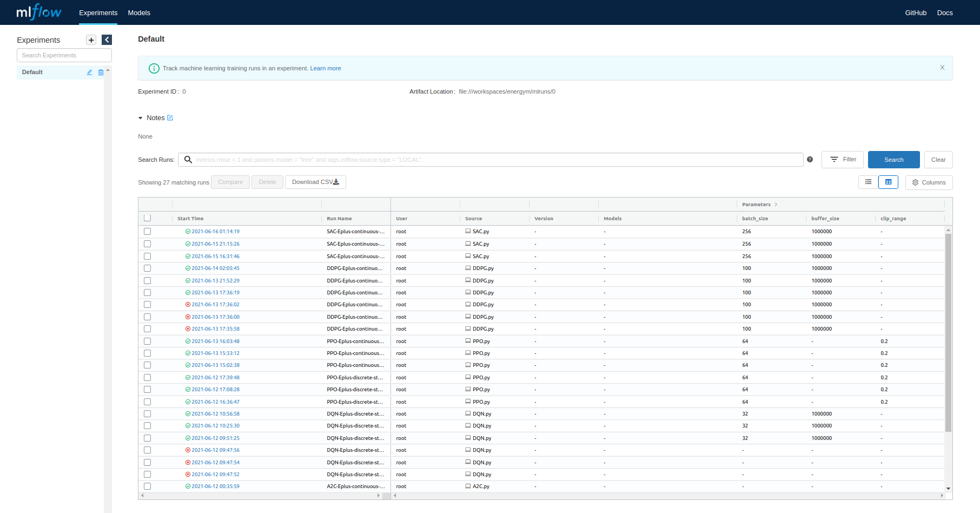Screen dimensions: 980x513
Task: Click the mlflow logo
Action: pos(39,12)
